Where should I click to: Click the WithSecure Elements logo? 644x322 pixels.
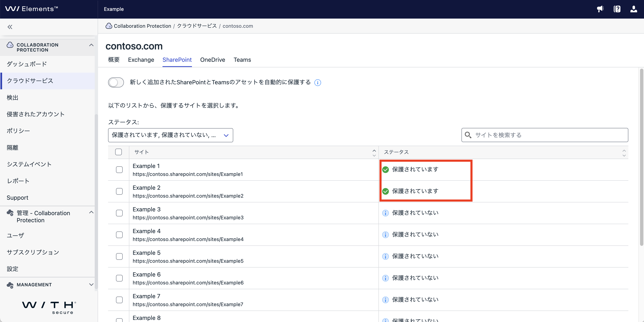click(x=32, y=9)
